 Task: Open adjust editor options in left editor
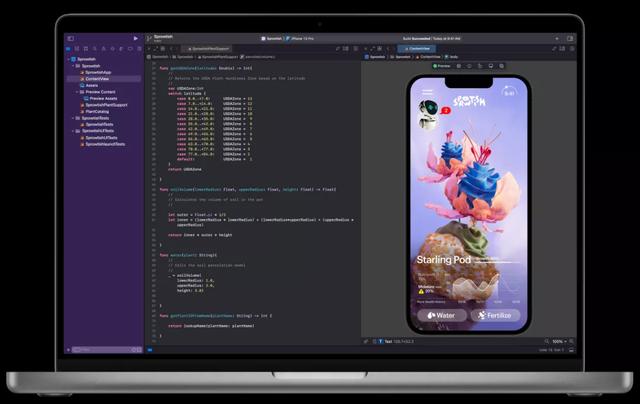pyautogui.click(x=346, y=49)
